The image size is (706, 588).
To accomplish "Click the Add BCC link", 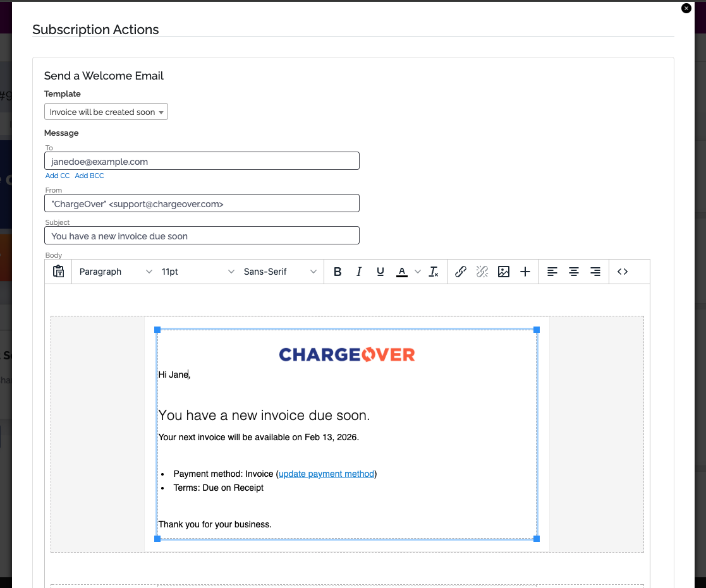I will (x=89, y=176).
